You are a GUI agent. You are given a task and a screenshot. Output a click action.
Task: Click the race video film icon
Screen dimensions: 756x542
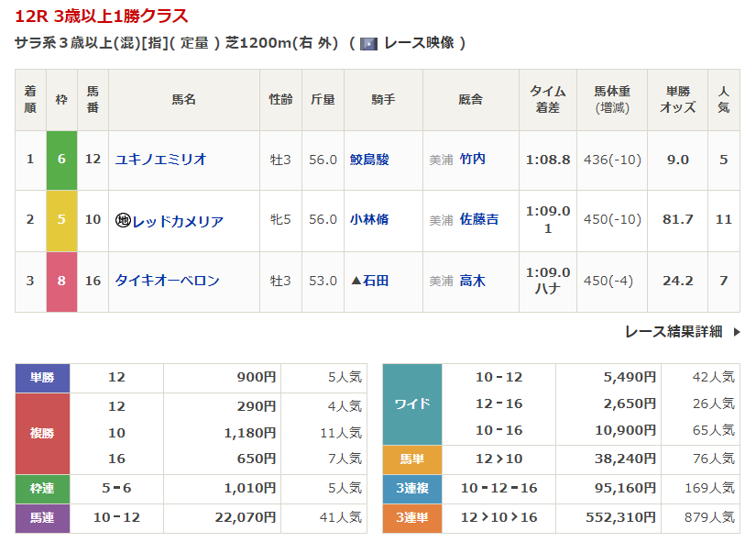click(369, 43)
